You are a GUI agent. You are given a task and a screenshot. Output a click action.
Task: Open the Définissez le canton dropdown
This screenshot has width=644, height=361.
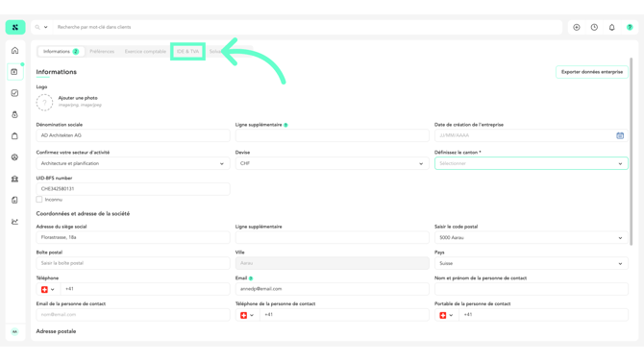(x=531, y=163)
